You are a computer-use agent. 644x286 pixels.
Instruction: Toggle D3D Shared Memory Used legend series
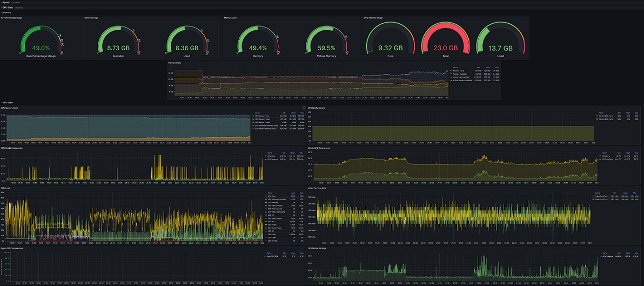coord(265,129)
